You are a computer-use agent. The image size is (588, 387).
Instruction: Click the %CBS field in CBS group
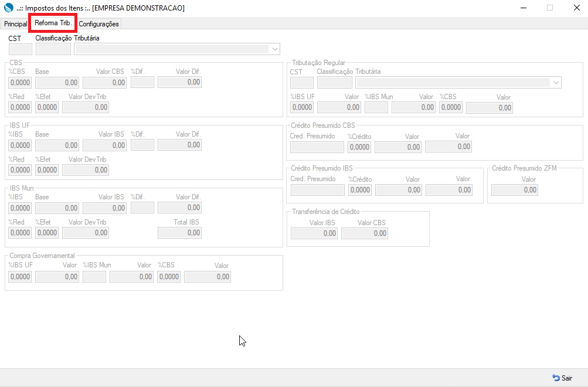click(21, 83)
